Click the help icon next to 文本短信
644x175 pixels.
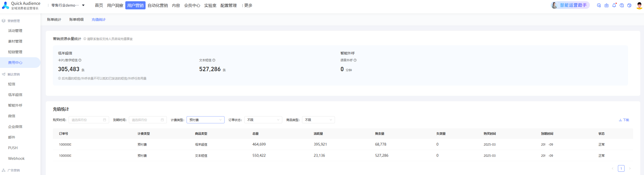click(x=214, y=60)
